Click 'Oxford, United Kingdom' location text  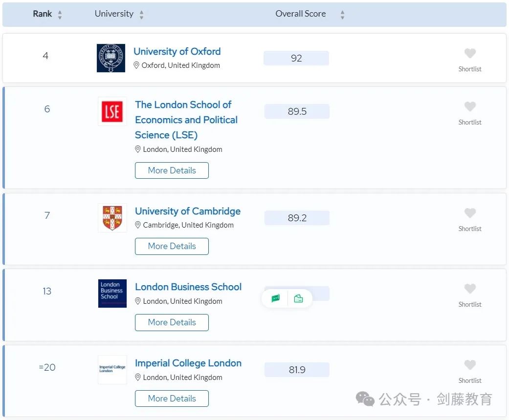point(181,65)
